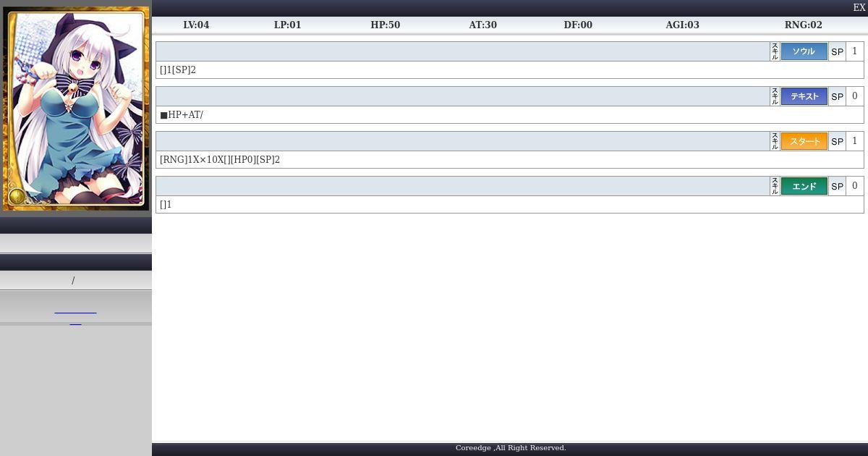Click the DF:00 stat
The height and width of the screenshot is (456, 868).
click(578, 25)
